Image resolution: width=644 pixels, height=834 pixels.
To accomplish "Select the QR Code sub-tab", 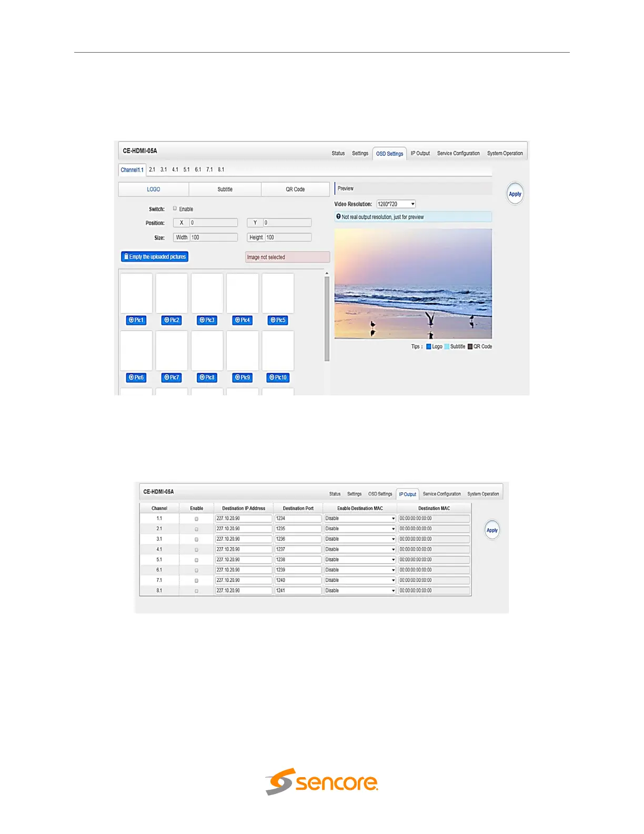I will coord(295,189).
